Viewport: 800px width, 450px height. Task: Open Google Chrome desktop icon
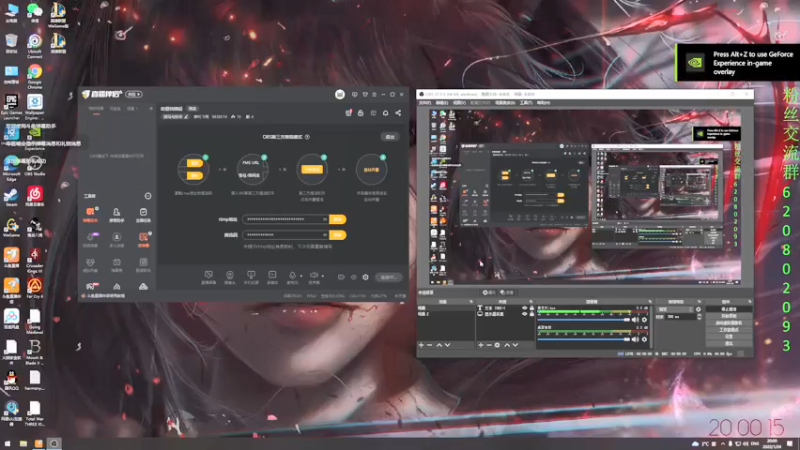(35, 76)
